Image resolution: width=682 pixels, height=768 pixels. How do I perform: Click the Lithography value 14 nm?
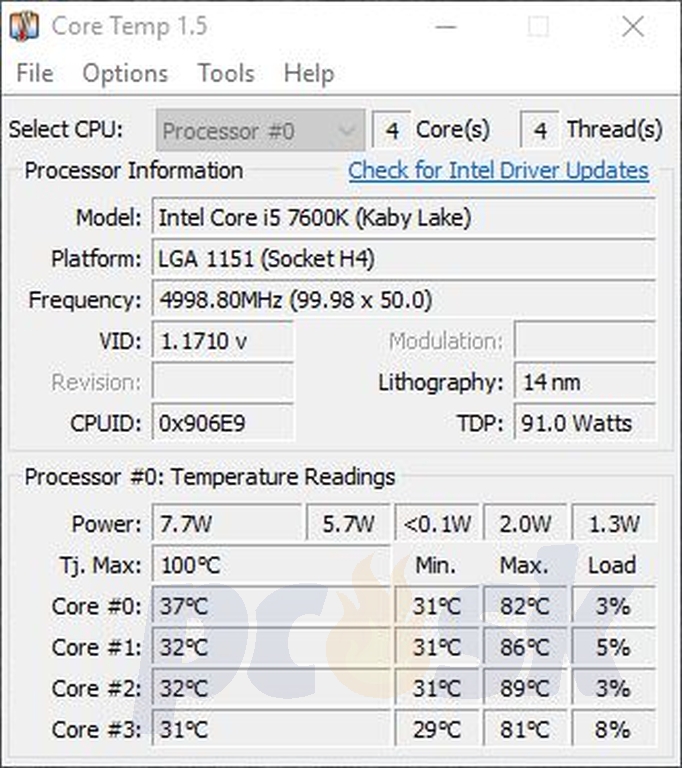pyautogui.click(x=585, y=382)
